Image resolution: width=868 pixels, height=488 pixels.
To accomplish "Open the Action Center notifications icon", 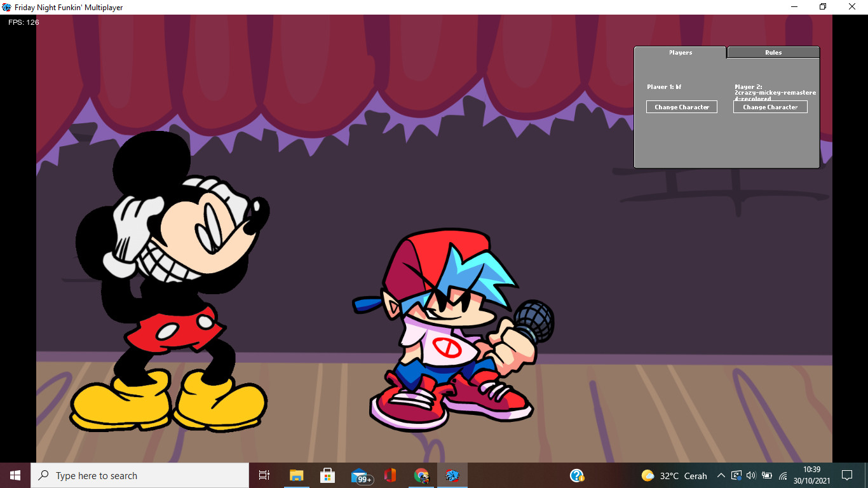I will tap(846, 475).
